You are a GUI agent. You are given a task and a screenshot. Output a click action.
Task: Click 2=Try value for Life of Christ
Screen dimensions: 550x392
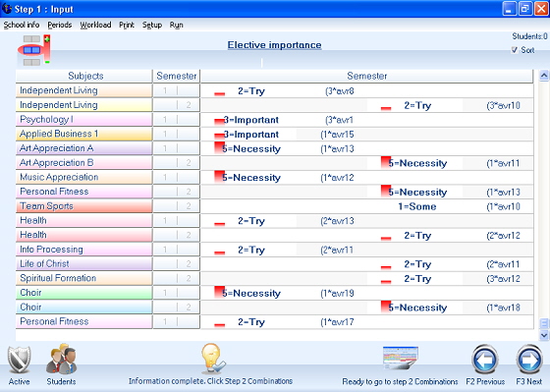coord(417,264)
